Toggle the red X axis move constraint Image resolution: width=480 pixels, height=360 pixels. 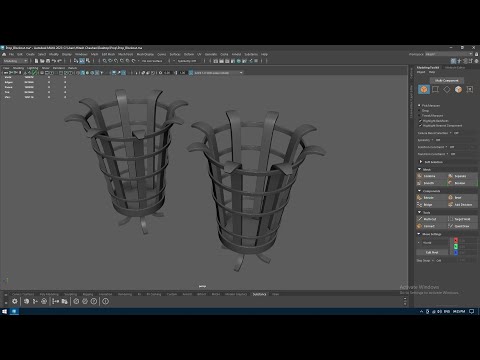(x=456, y=240)
